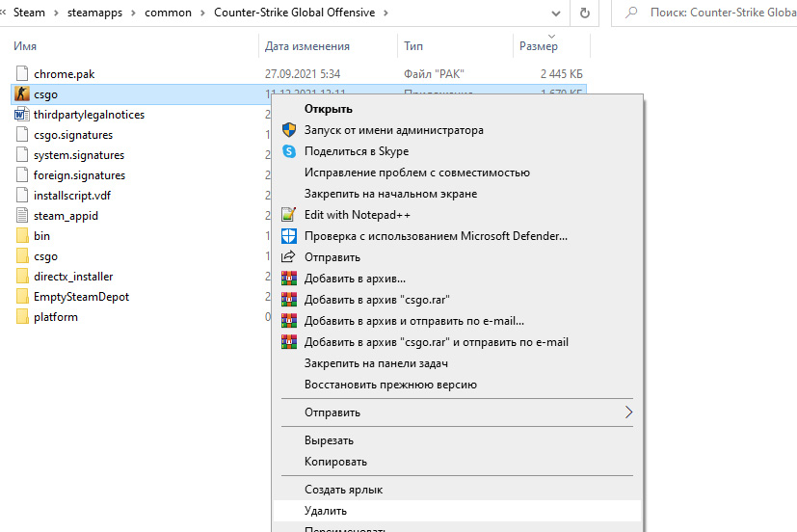The image size is (797, 532).
Task: Expand chevron after common breadcrumb
Action: [x=202, y=13]
